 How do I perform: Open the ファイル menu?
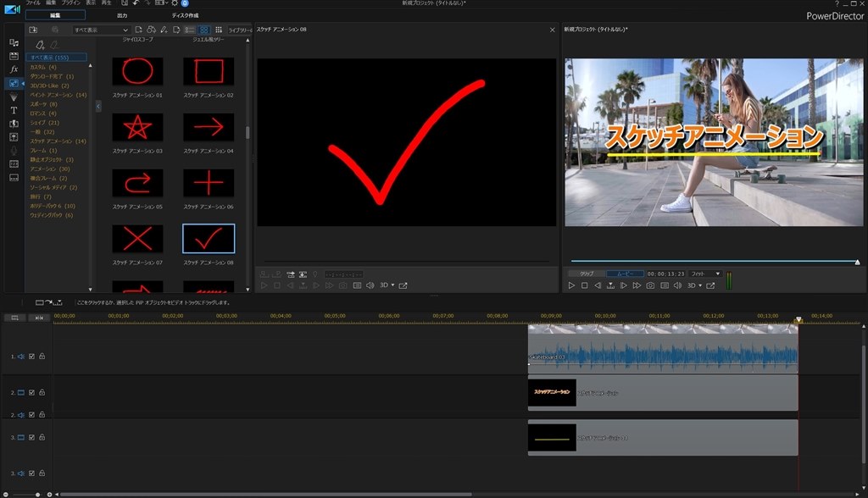(34, 3)
